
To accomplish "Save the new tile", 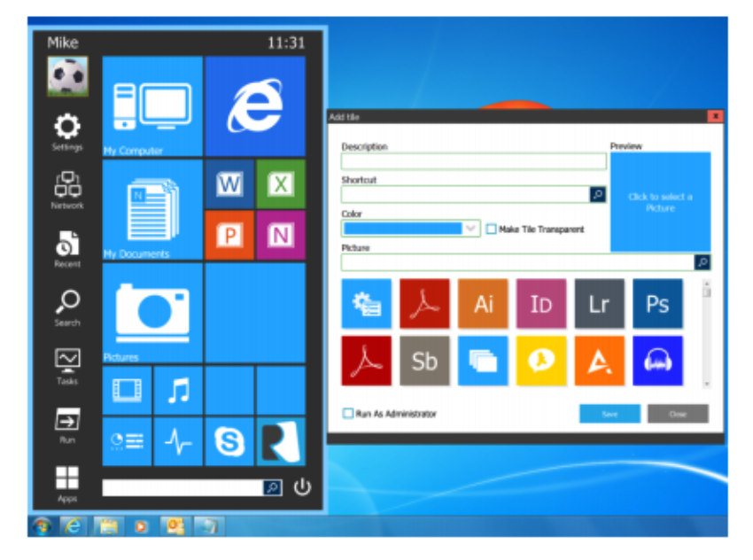I will pyautogui.click(x=609, y=413).
